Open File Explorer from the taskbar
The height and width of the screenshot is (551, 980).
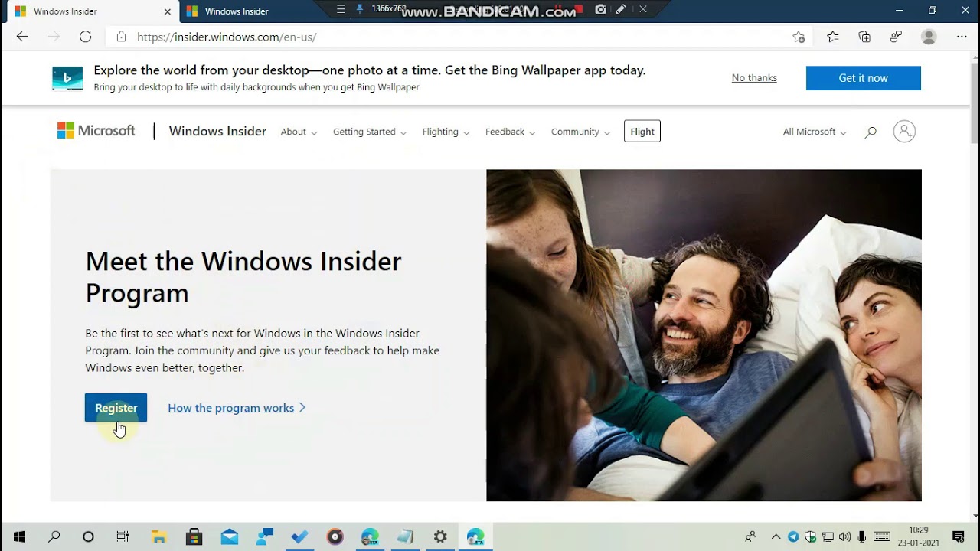158,536
